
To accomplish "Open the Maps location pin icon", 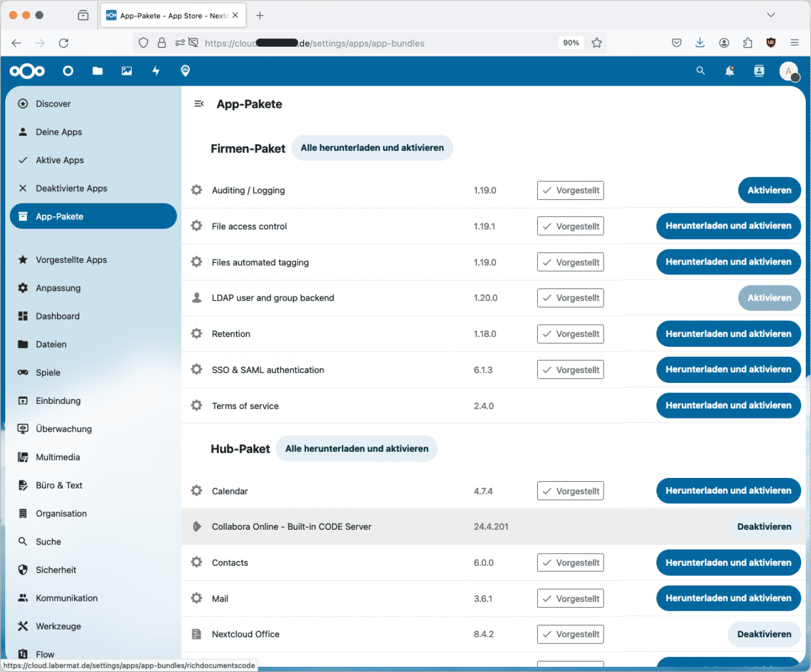I will tap(185, 71).
